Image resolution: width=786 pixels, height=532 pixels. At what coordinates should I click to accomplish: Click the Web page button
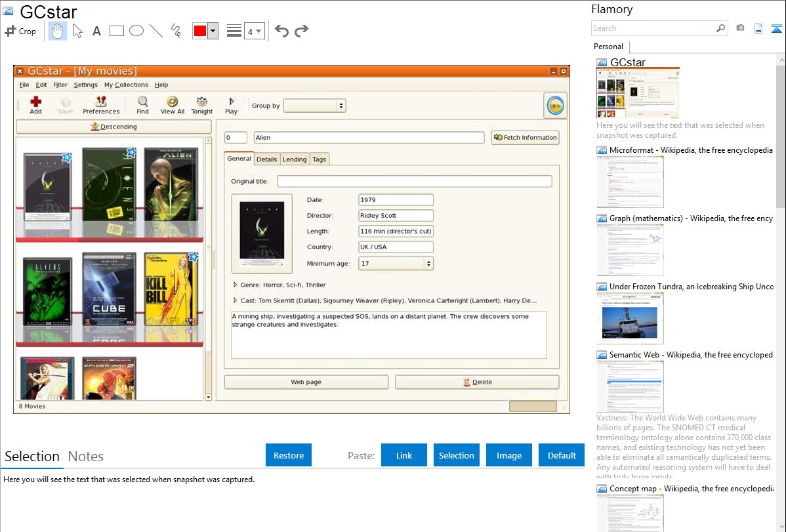tap(306, 382)
